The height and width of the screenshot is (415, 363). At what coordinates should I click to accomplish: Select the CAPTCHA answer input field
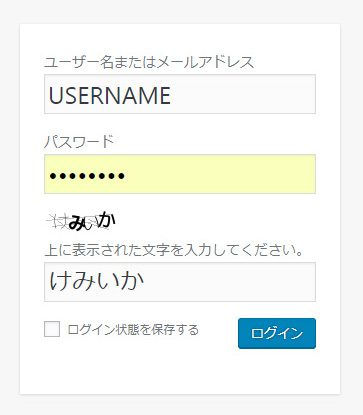pos(180,282)
